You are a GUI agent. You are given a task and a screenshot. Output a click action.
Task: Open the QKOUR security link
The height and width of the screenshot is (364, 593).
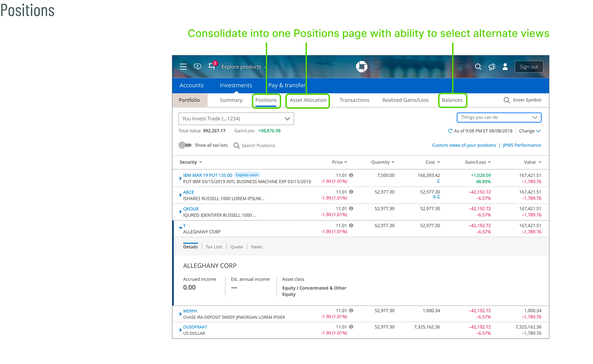[191, 209]
